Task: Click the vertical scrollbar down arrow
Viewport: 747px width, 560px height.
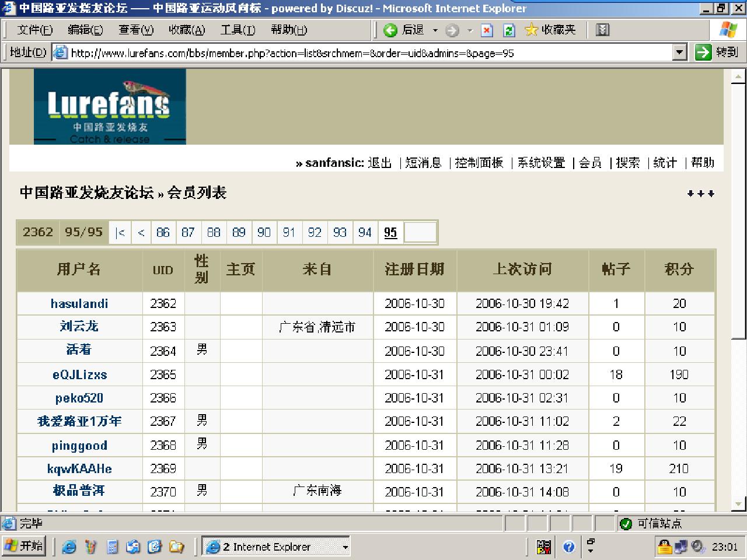Action: (738, 503)
